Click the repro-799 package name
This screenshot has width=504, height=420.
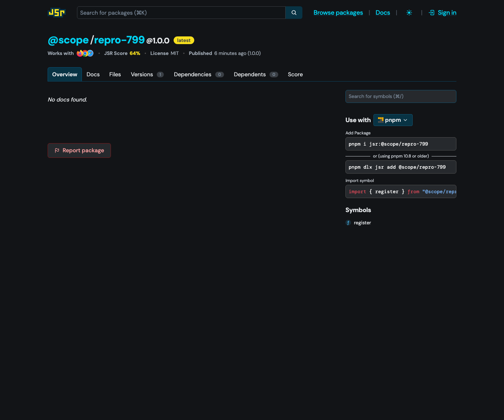point(119,40)
